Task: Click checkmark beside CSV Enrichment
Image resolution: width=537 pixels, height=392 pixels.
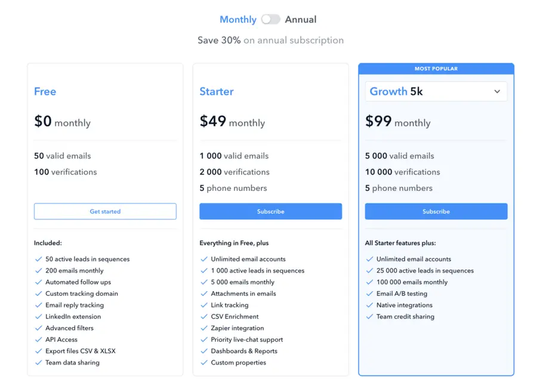Action: click(x=204, y=317)
